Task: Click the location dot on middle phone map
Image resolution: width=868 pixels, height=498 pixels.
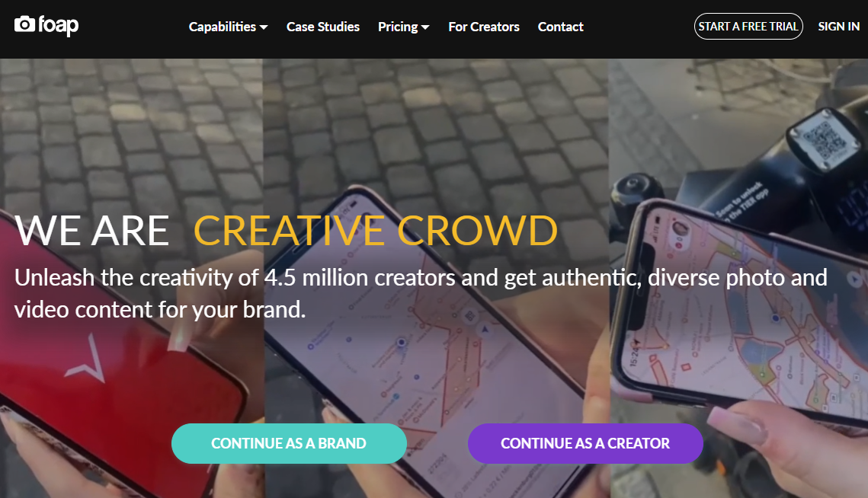Action: pos(402,343)
